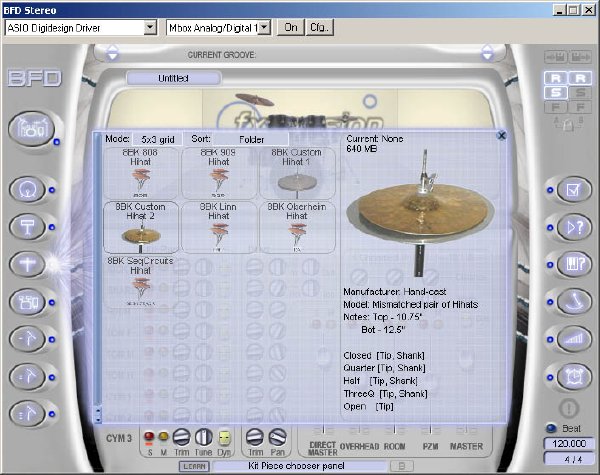This screenshot has width=600, height=475.
Task: Open the full drum kit page button
Action: (32, 129)
